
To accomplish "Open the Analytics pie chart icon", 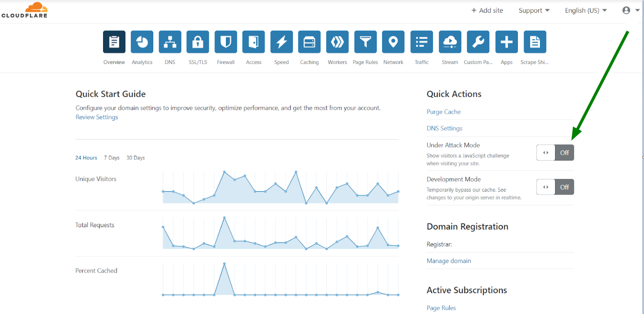I will click(x=142, y=42).
